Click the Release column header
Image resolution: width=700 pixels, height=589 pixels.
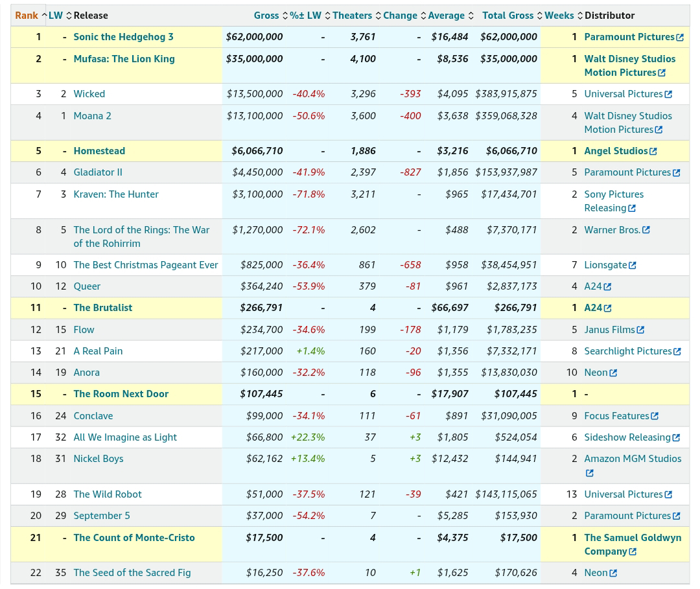click(x=91, y=16)
